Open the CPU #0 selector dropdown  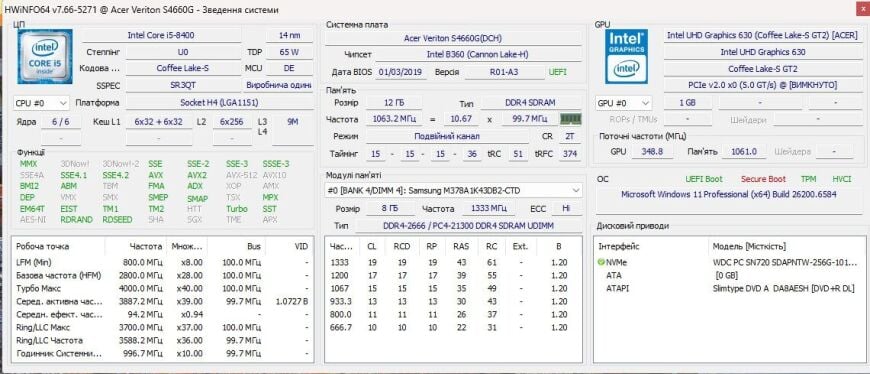(42, 103)
